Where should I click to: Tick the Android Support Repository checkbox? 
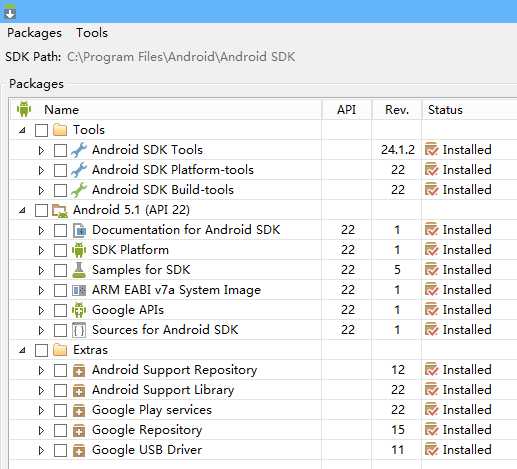click(x=60, y=370)
